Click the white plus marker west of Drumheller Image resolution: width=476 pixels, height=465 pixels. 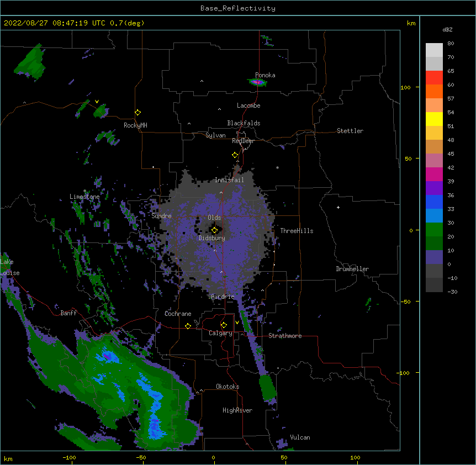[338, 207]
